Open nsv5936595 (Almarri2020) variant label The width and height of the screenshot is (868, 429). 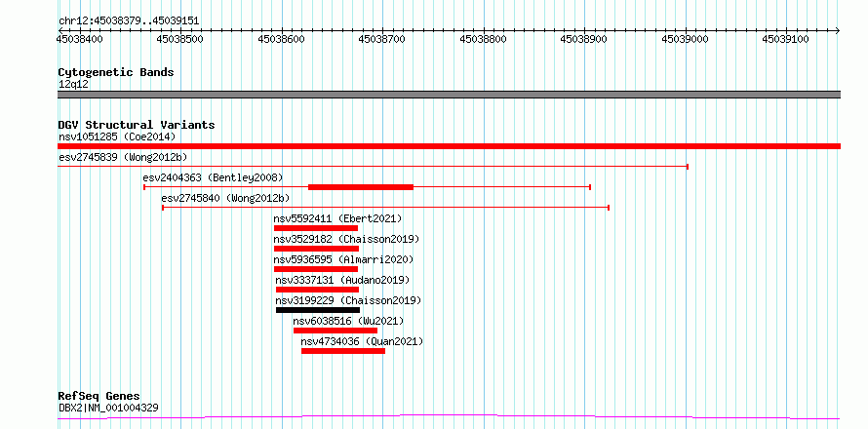coord(343,259)
